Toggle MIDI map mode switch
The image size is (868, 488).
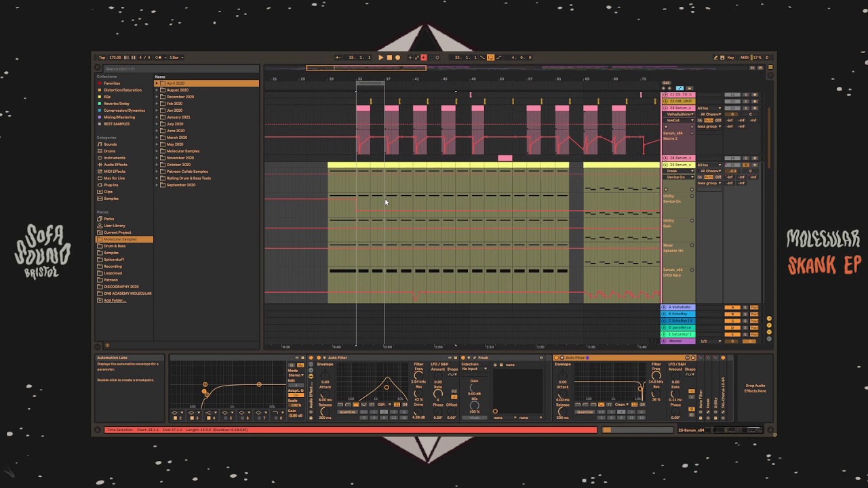tap(745, 58)
